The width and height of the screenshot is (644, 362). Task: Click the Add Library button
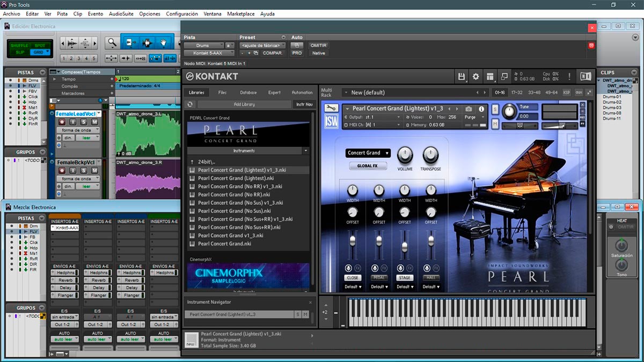(x=245, y=105)
